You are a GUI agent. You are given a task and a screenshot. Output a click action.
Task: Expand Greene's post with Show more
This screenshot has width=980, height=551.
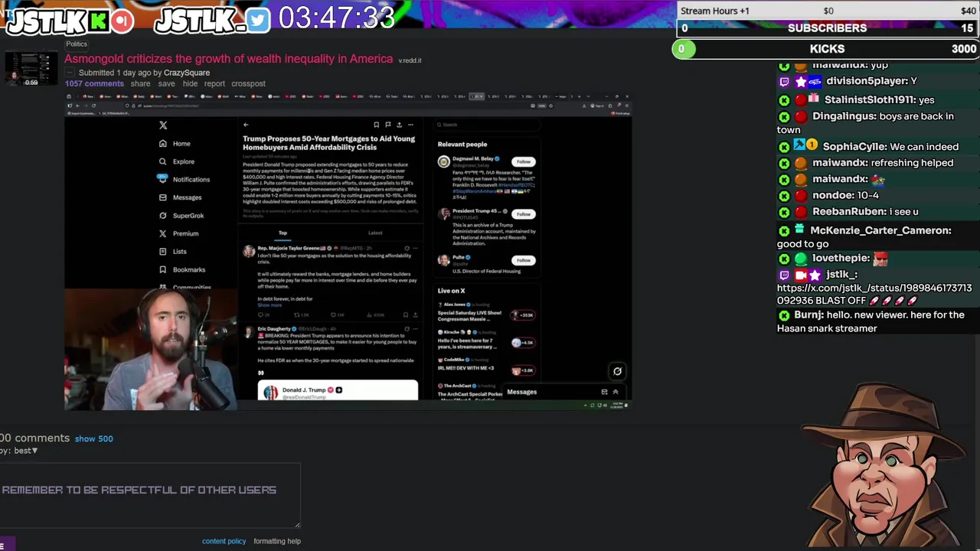coord(269,305)
